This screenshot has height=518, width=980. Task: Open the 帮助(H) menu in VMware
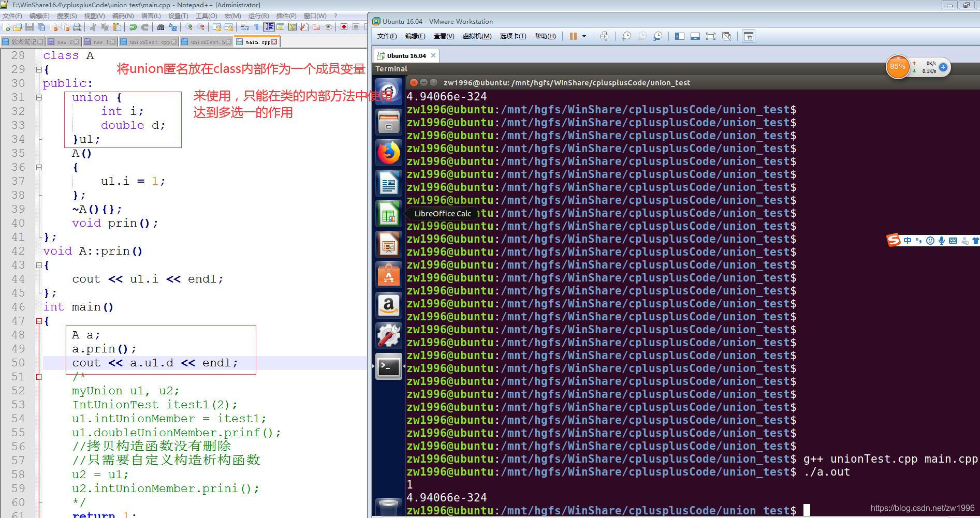pyautogui.click(x=545, y=36)
